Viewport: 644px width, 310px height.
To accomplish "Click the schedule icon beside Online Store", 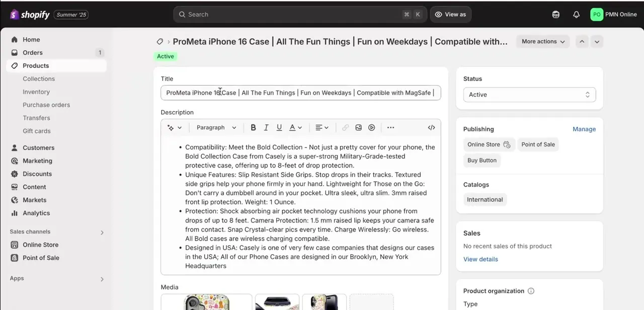I will click(507, 145).
